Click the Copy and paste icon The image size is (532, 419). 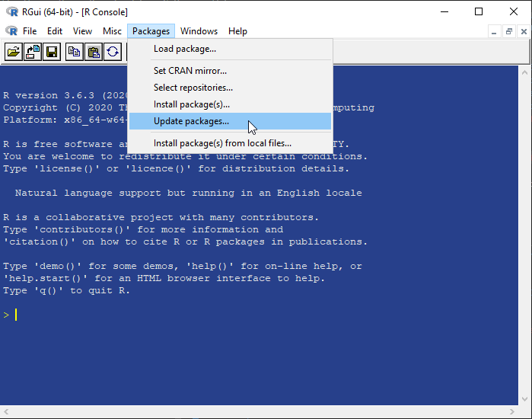(112, 52)
